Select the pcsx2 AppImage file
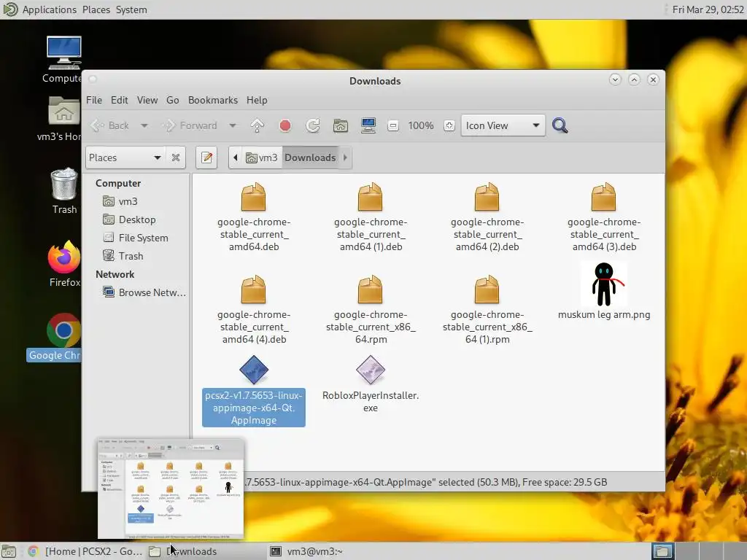Image resolution: width=747 pixels, height=560 pixels. pyautogui.click(x=253, y=391)
